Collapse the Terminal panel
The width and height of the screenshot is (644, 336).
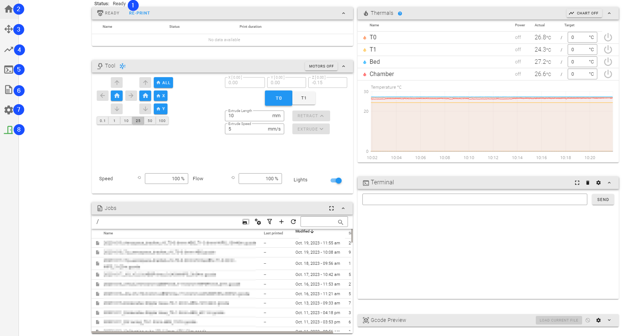click(x=609, y=182)
